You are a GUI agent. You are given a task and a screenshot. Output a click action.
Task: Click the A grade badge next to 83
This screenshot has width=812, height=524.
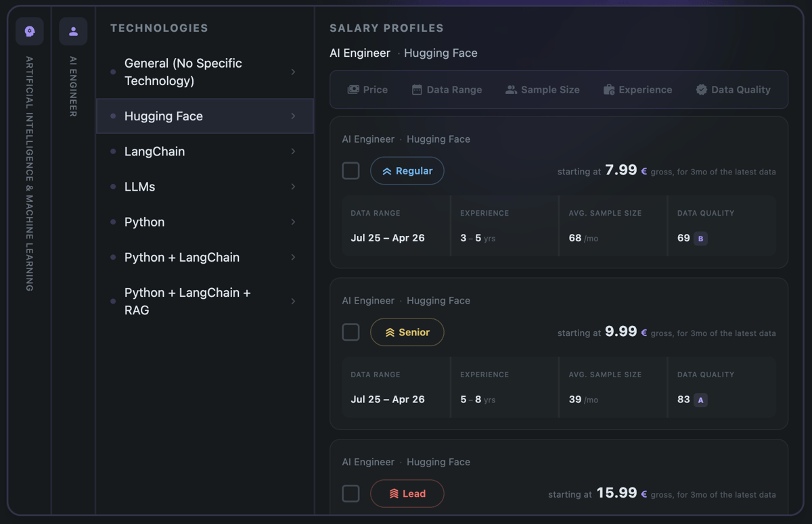tap(701, 400)
